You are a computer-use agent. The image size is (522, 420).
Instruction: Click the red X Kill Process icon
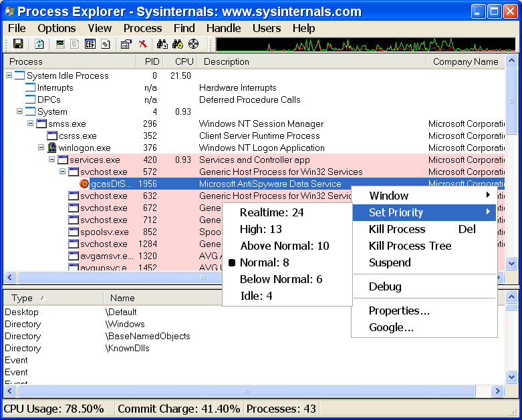(x=143, y=43)
